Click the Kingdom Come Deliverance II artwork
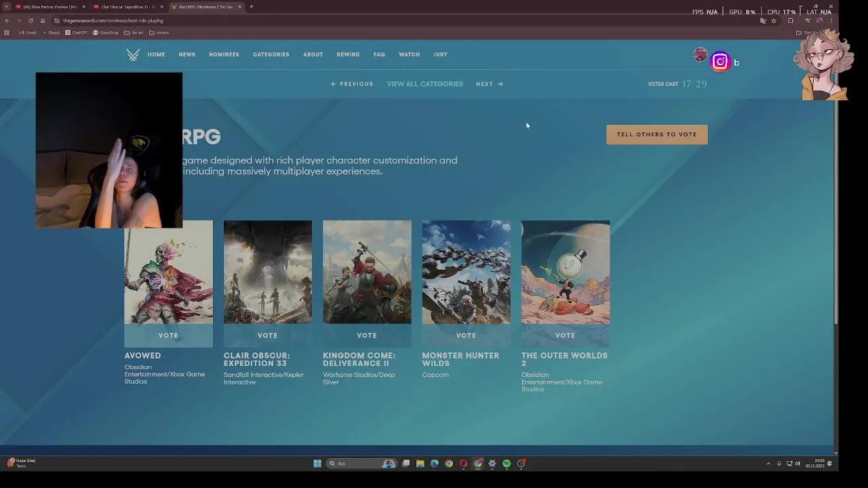This screenshot has width=868, height=488. point(367,272)
